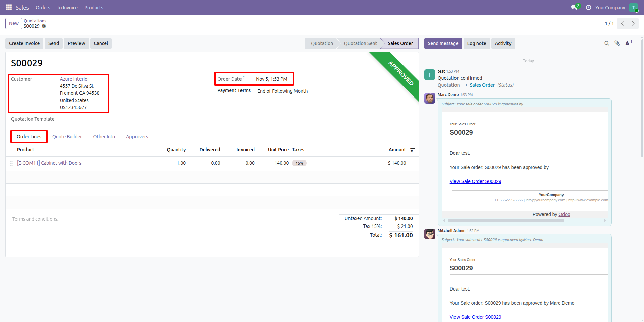Open the Products menu

point(94,7)
